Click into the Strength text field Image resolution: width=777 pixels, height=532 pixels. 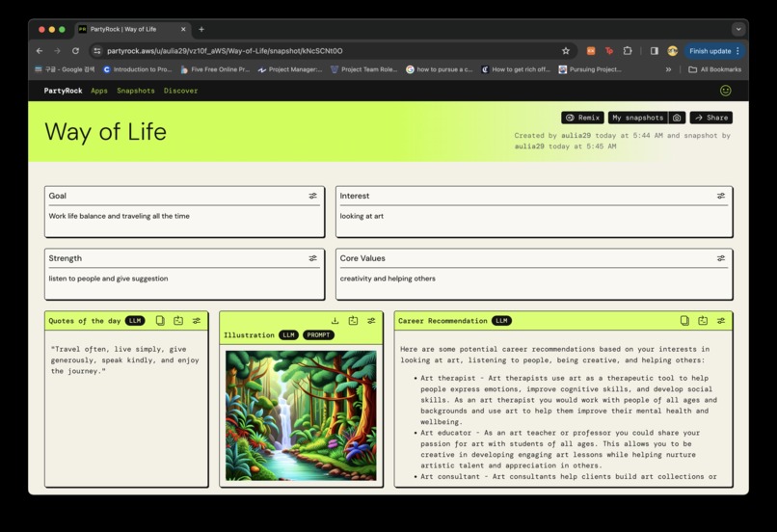point(184,279)
